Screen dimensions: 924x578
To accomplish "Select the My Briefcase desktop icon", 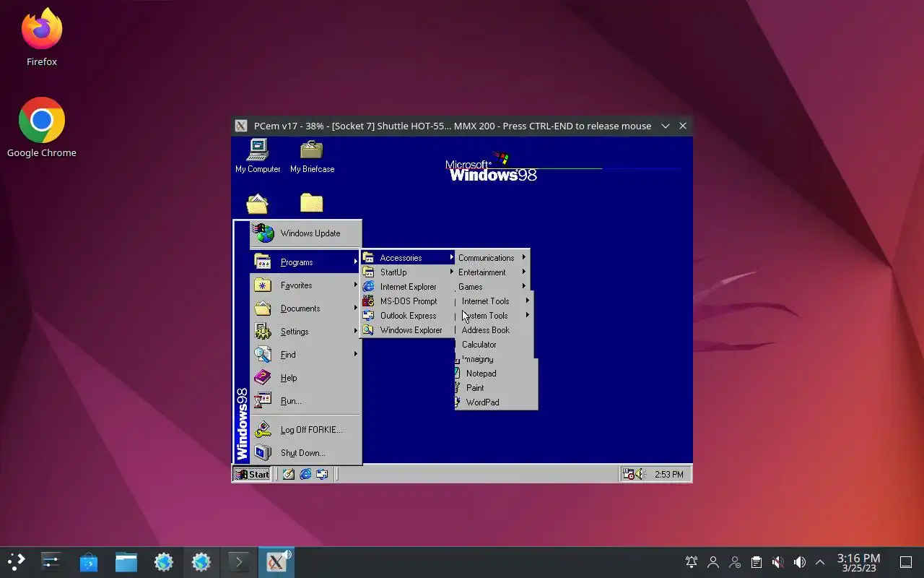I will (x=312, y=156).
